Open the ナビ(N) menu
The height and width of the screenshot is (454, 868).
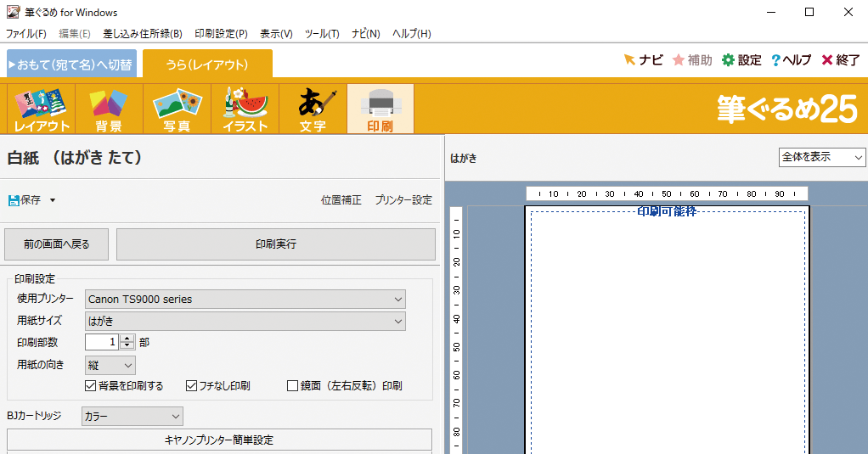pyautogui.click(x=366, y=34)
